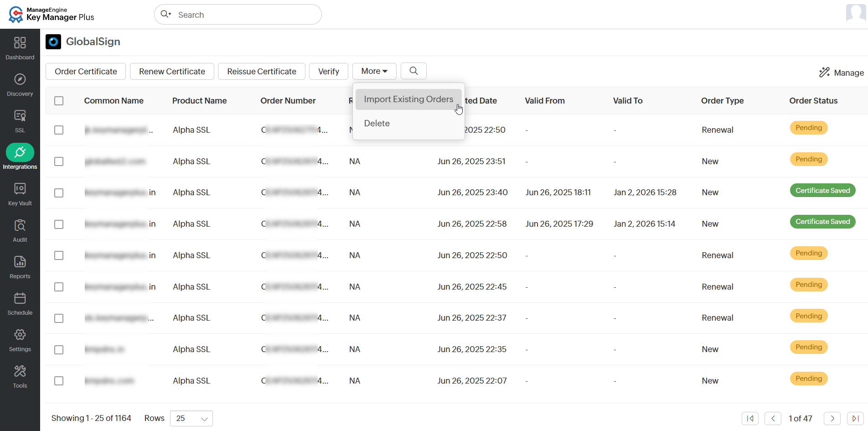Click 'Jun 26, 2025 18:11' valid-from cell
Screen dimensions: 868x431
(x=558, y=192)
